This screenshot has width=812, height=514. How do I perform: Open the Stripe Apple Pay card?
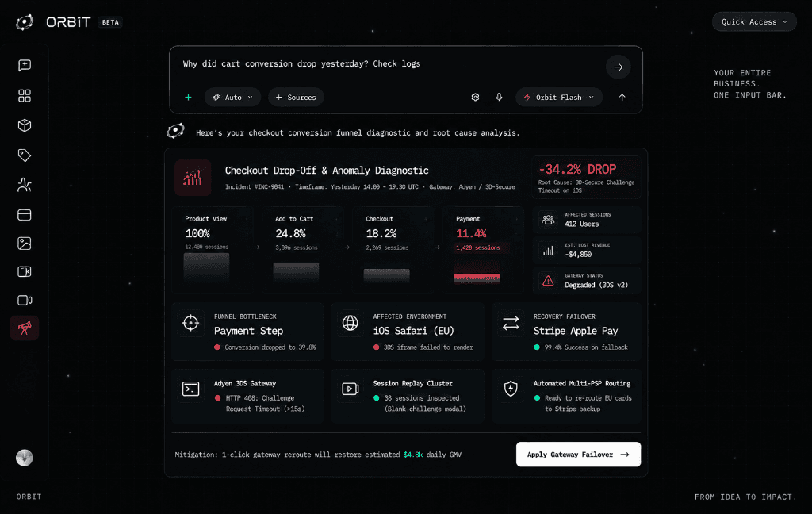click(x=566, y=332)
